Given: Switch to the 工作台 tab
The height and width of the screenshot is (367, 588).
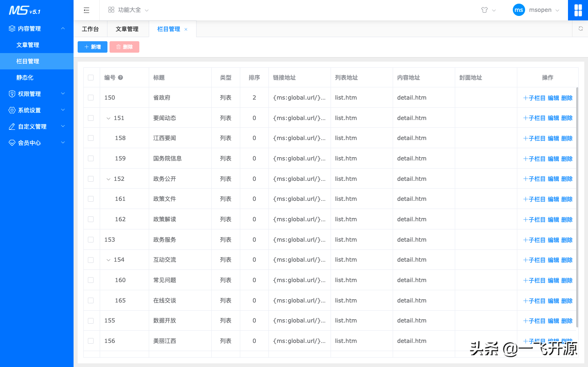Looking at the screenshot, I should (90, 29).
